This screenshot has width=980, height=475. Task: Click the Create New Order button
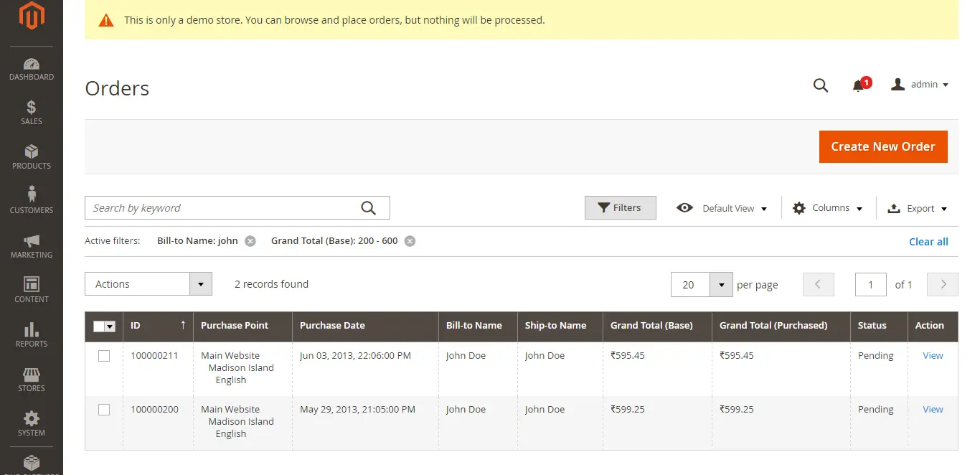tap(882, 146)
